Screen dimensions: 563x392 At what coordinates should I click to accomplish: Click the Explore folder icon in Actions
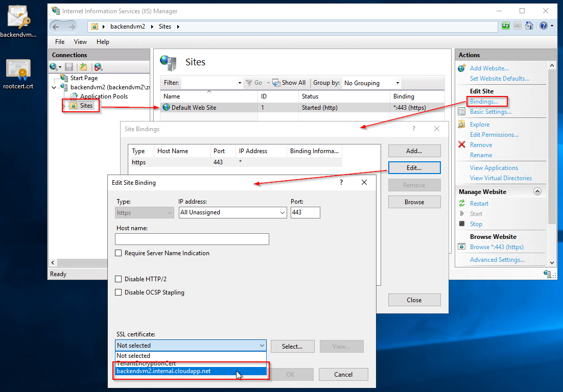[x=462, y=125]
